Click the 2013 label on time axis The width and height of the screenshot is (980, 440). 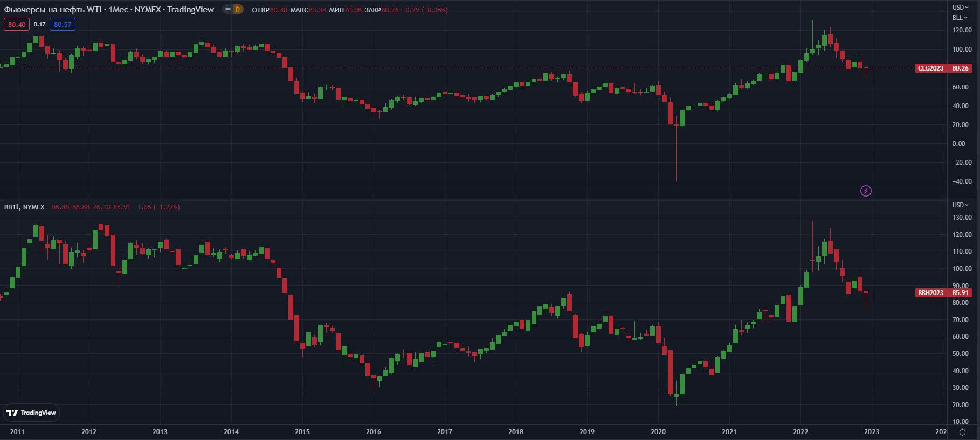(x=160, y=432)
